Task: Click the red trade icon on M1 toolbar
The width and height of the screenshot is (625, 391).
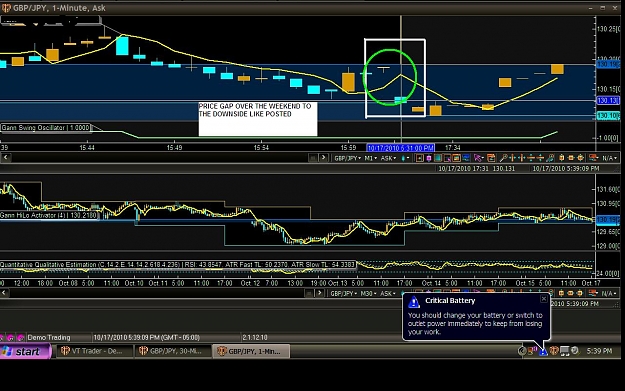Action: (593, 158)
